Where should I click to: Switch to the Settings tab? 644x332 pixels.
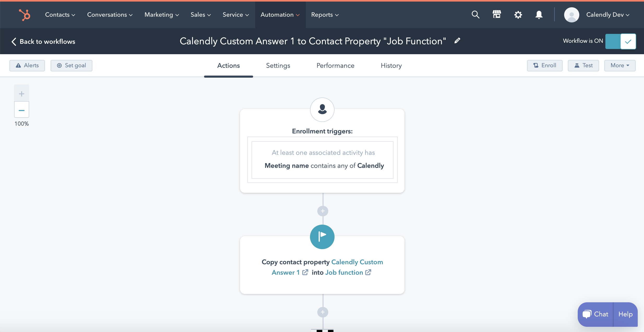(x=278, y=66)
